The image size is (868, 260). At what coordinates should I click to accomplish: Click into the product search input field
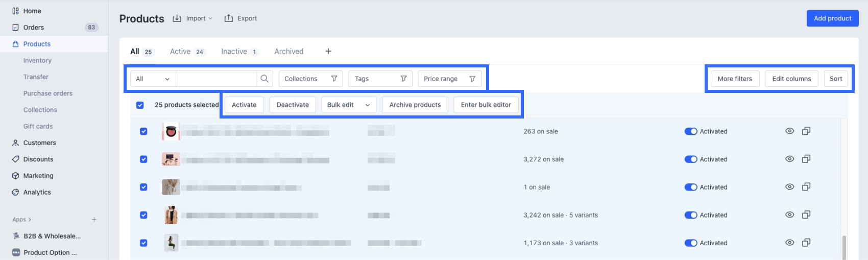pos(216,79)
